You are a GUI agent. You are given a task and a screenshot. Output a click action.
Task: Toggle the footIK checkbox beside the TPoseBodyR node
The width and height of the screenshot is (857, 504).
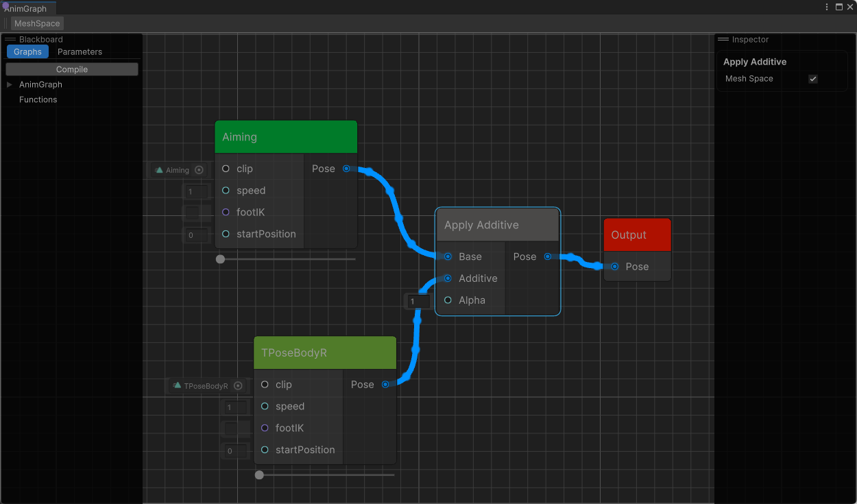(231, 429)
